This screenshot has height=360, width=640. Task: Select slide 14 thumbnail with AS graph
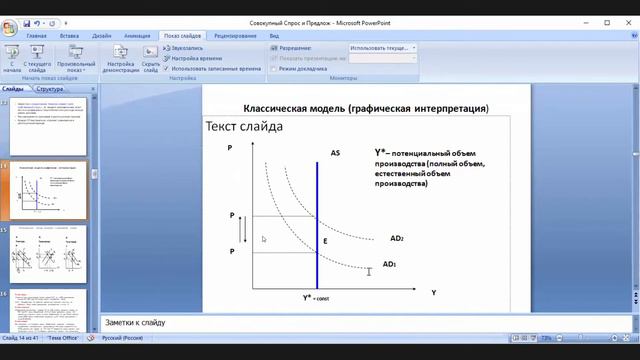point(48,190)
